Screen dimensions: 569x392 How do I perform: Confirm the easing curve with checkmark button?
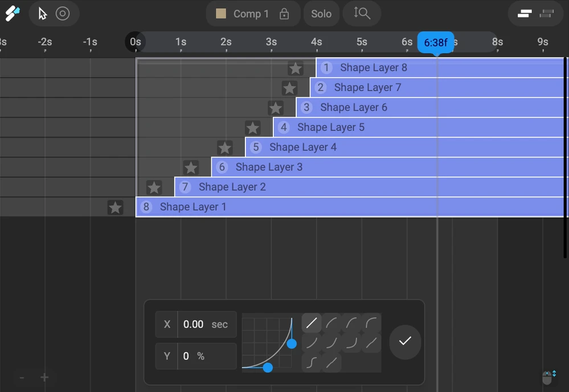point(405,341)
